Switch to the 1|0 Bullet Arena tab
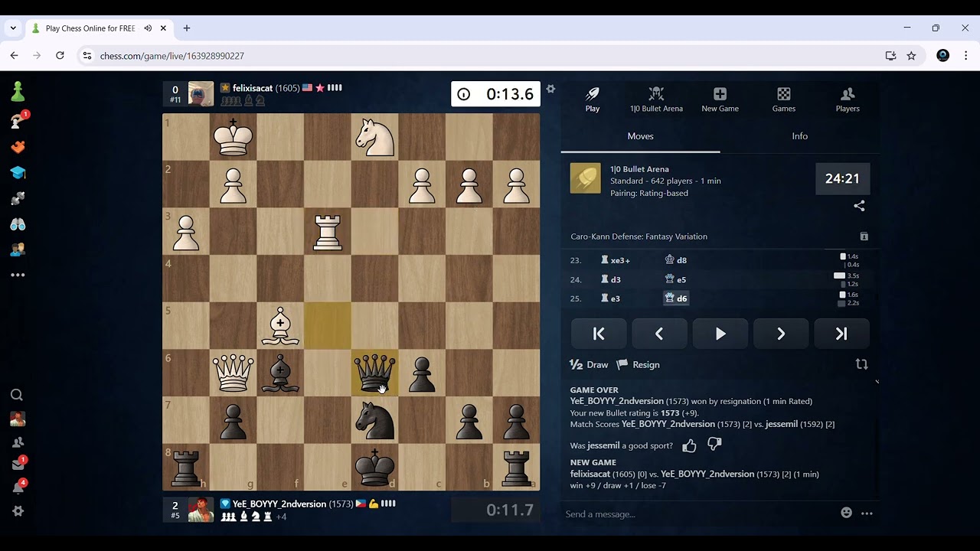980x551 pixels. [656, 99]
